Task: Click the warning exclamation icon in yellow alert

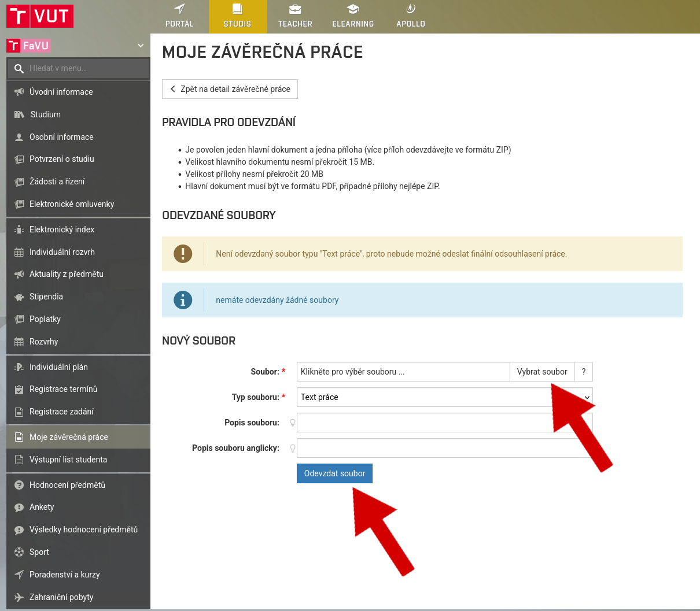Action: 183,254
